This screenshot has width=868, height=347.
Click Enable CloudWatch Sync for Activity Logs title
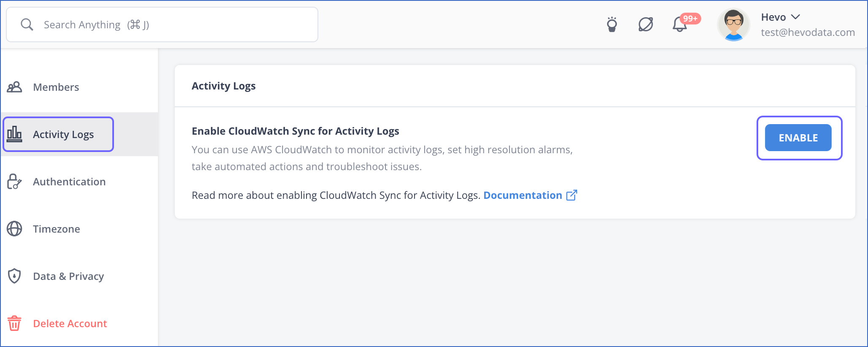click(x=296, y=131)
